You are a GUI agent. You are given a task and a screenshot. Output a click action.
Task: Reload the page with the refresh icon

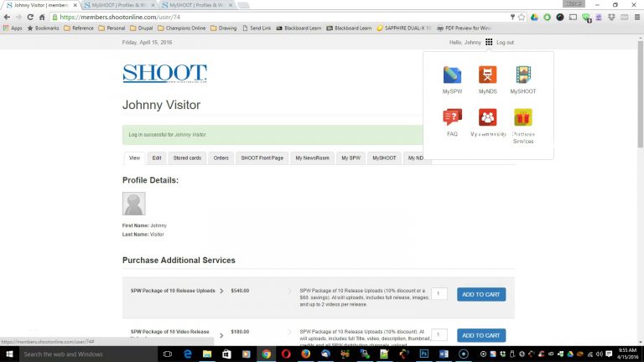[30, 18]
